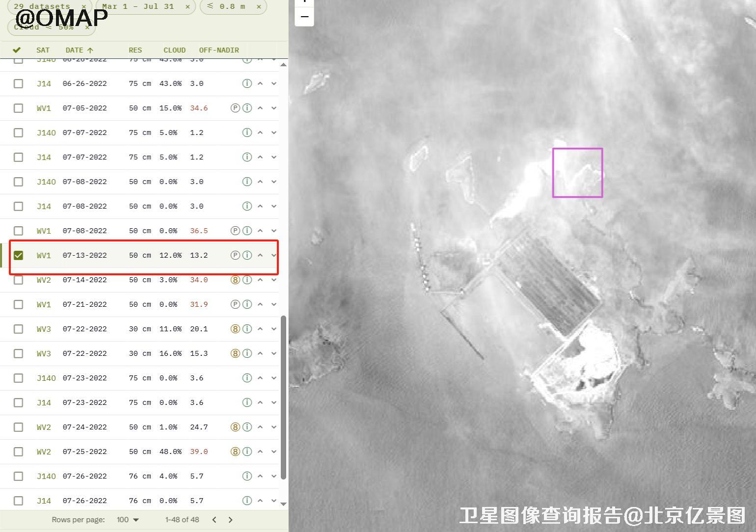Show info for J140 07-07-2022 dataset

247,133
